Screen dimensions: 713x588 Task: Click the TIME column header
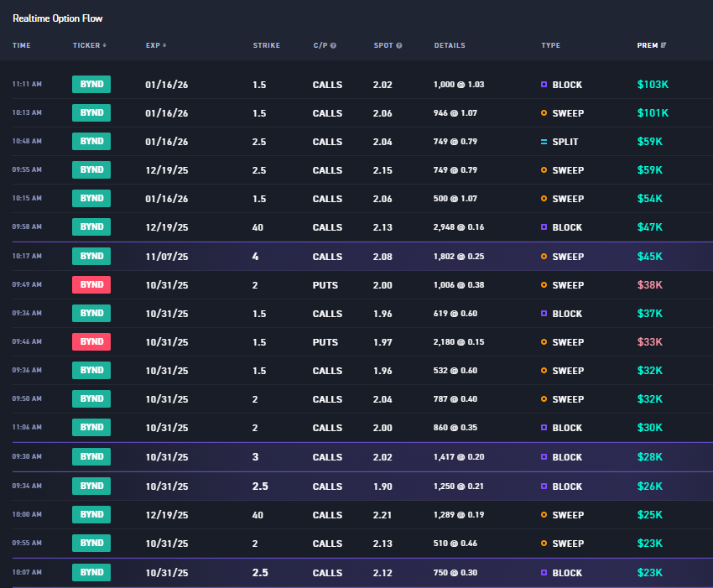[21, 45]
